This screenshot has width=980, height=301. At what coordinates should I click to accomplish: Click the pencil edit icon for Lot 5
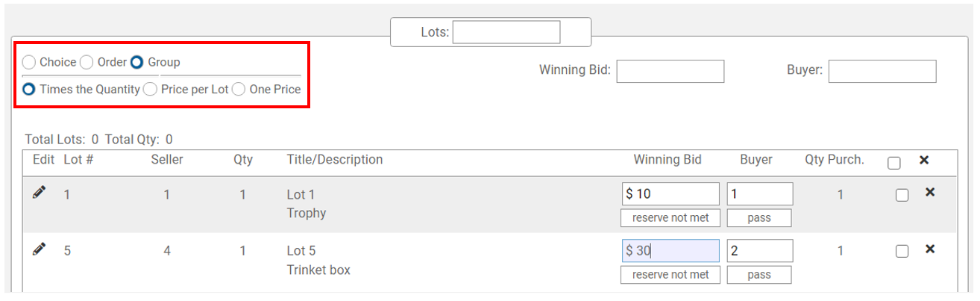(x=39, y=249)
